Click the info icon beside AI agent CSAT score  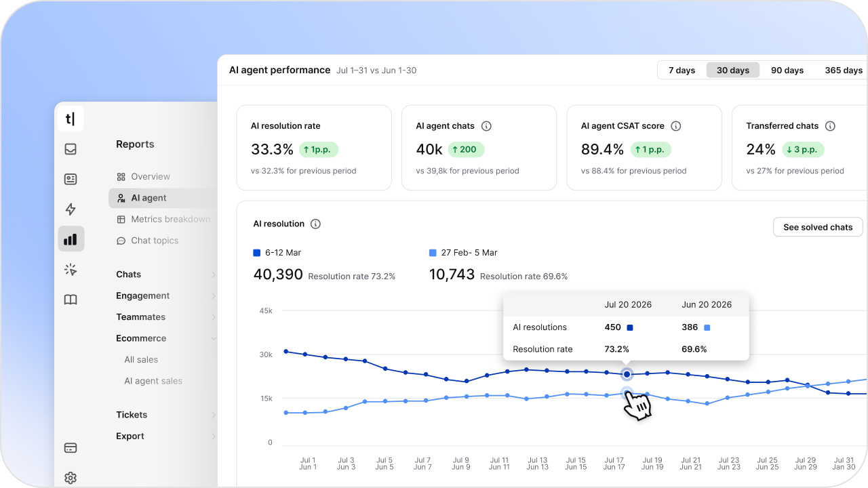675,125
